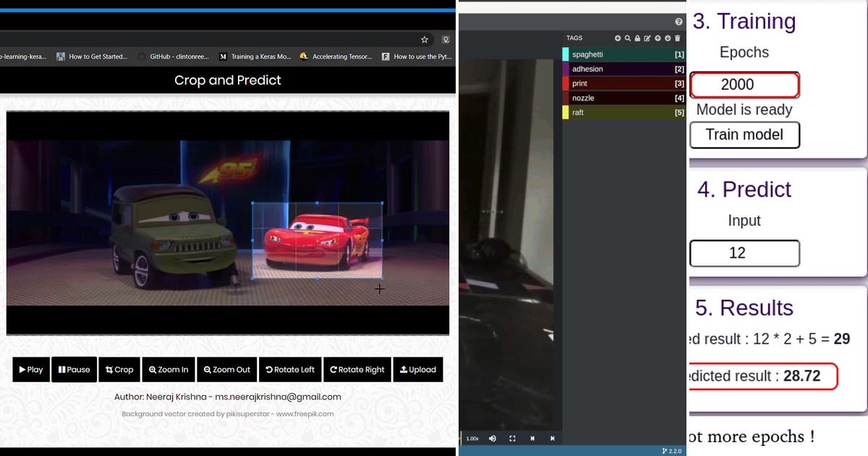Search tags with the magnifier icon
Viewport: 868px width, 456px height.
click(x=628, y=38)
